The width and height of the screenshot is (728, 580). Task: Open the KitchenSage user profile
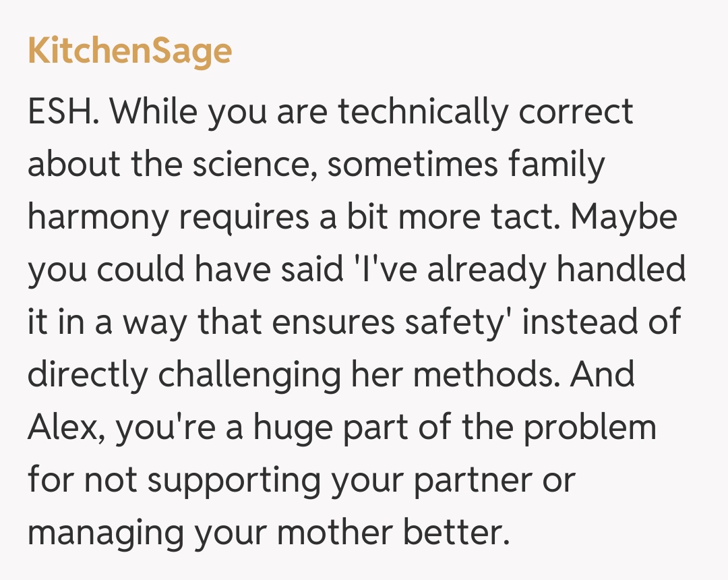129,52
